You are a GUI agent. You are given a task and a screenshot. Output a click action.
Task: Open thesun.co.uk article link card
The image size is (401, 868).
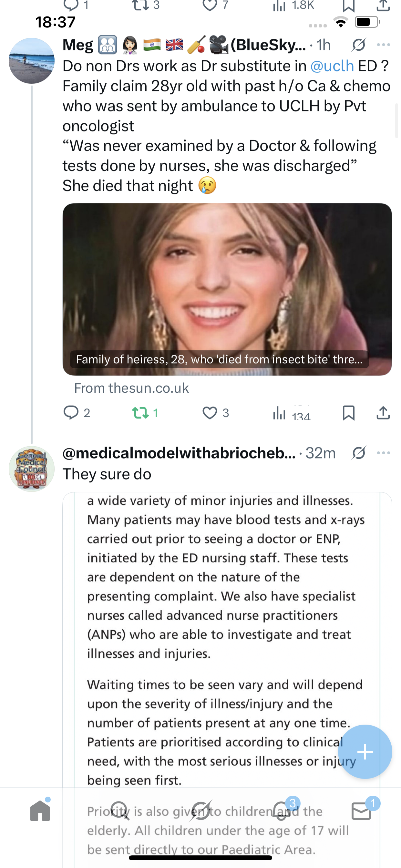tap(227, 289)
